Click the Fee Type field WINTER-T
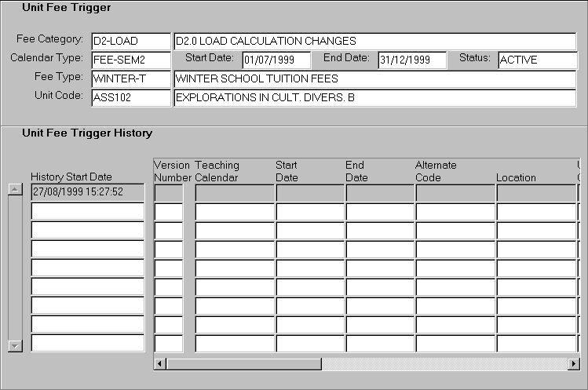The height and width of the screenshot is (390, 588). (130, 78)
